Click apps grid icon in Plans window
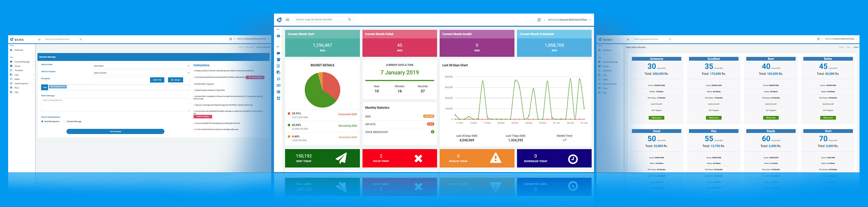Image resolution: width=868 pixels, height=207 pixels. click(x=819, y=39)
